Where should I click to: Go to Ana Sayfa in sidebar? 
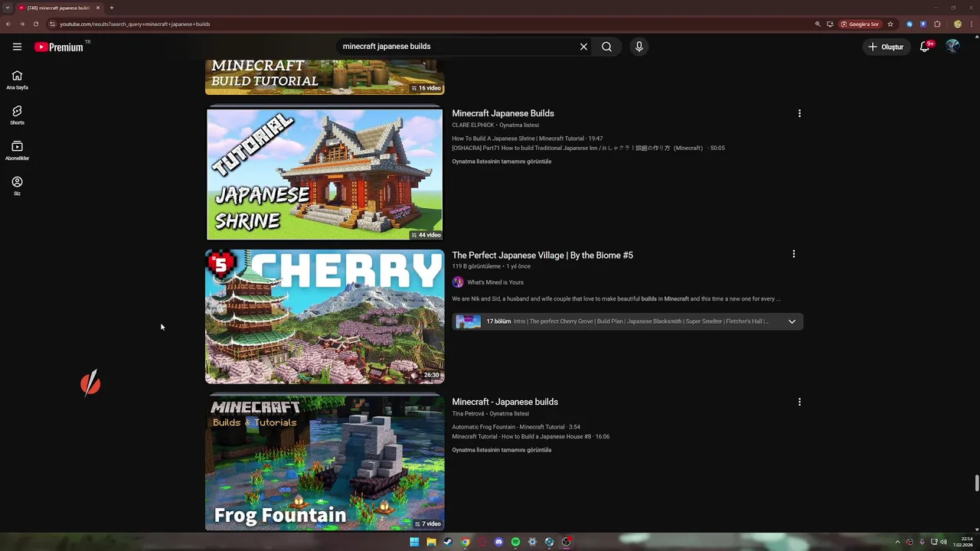coord(17,80)
